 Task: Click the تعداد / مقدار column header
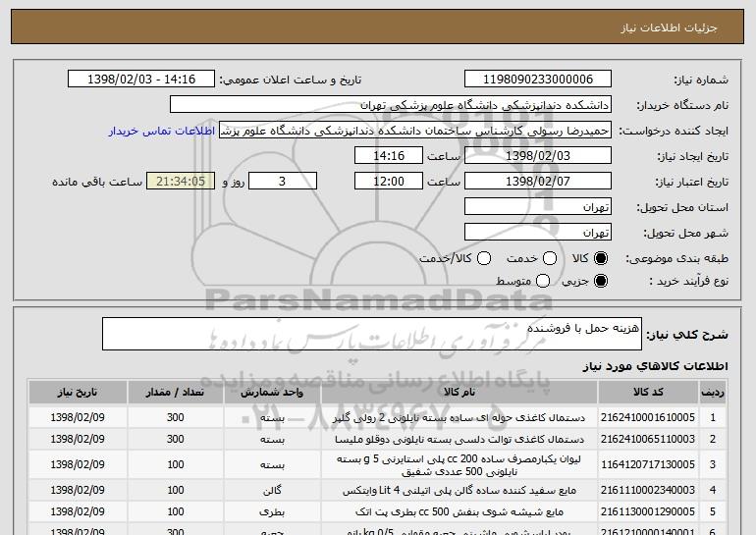[x=176, y=393]
